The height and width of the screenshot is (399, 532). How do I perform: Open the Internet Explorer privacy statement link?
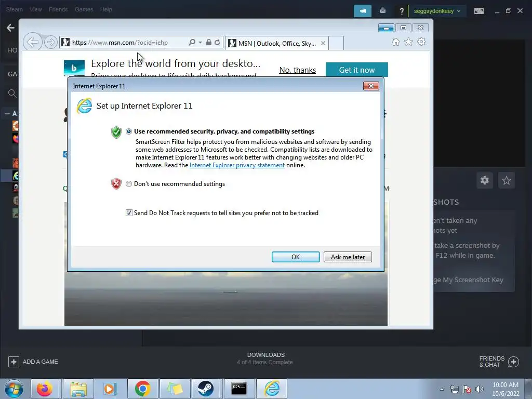[x=237, y=165]
